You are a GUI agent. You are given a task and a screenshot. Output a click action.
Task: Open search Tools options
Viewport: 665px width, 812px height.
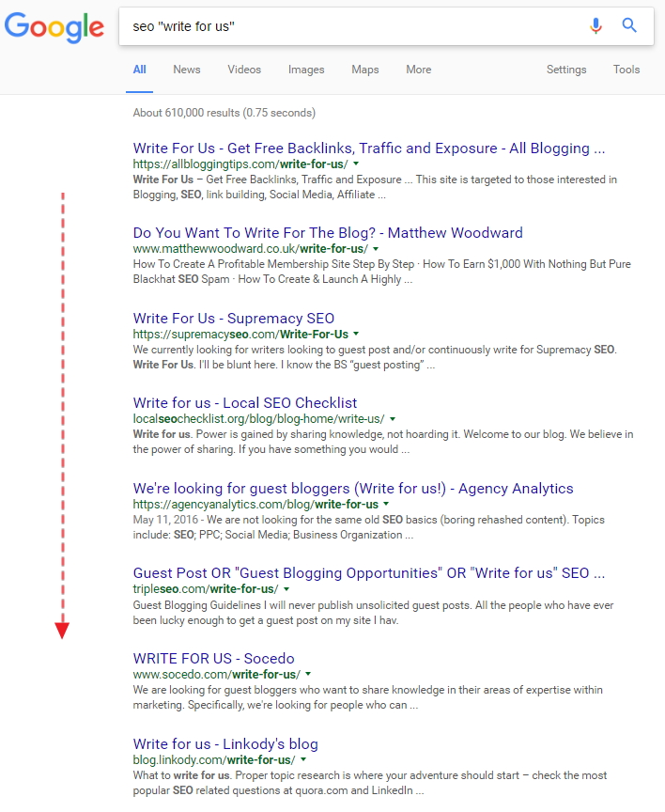(x=626, y=70)
